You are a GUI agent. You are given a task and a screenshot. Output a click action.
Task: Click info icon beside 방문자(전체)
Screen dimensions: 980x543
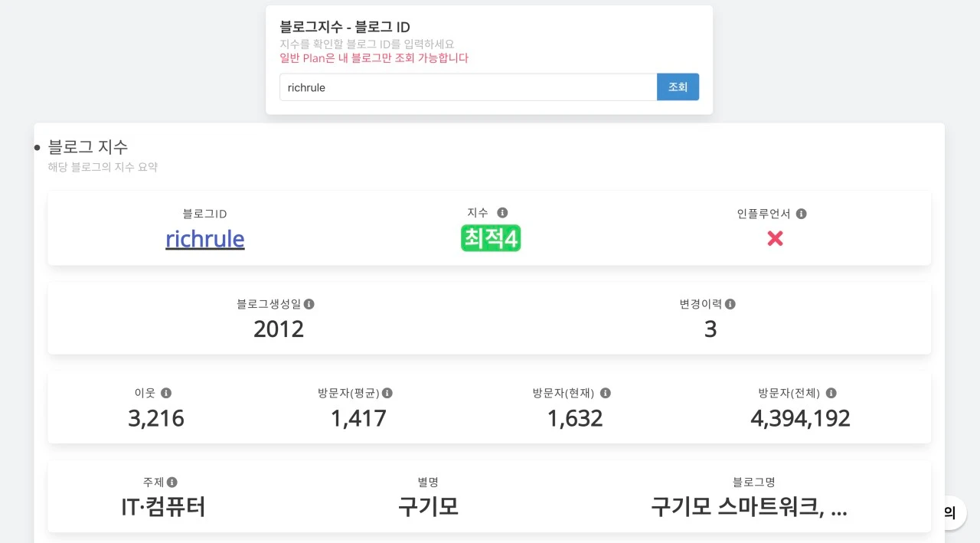pyautogui.click(x=831, y=393)
